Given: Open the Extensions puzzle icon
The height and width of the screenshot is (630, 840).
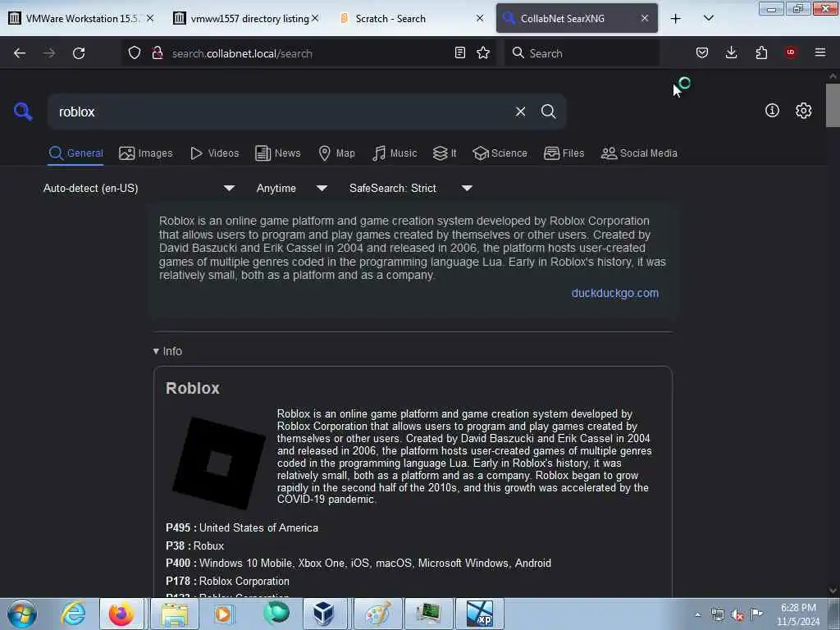Looking at the screenshot, I should coord(761,52).
